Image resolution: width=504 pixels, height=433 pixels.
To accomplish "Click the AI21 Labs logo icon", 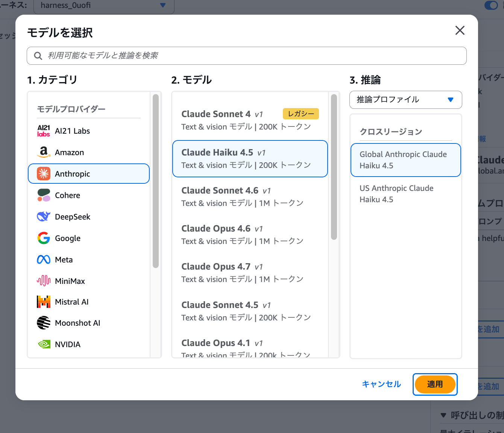I will (44, 131).
